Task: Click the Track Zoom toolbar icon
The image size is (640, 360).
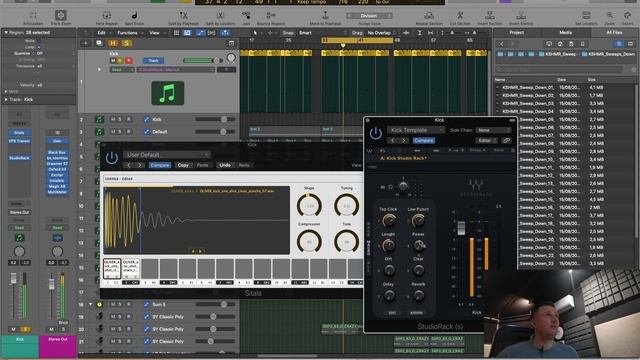Action: coord(60,16)
